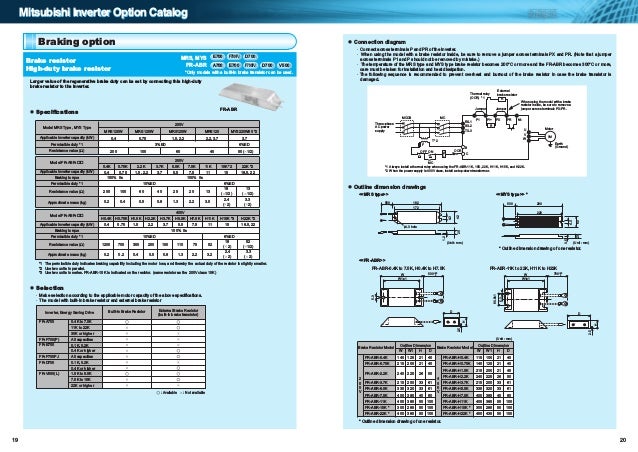
Task: Click the "<MYS type>" drawing label
Action: click(512, 194)
